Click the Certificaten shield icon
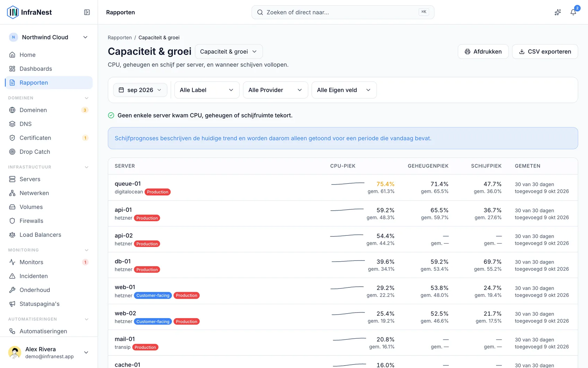Image resolution: width=588 pixels, height=368 pixels. 12,138
